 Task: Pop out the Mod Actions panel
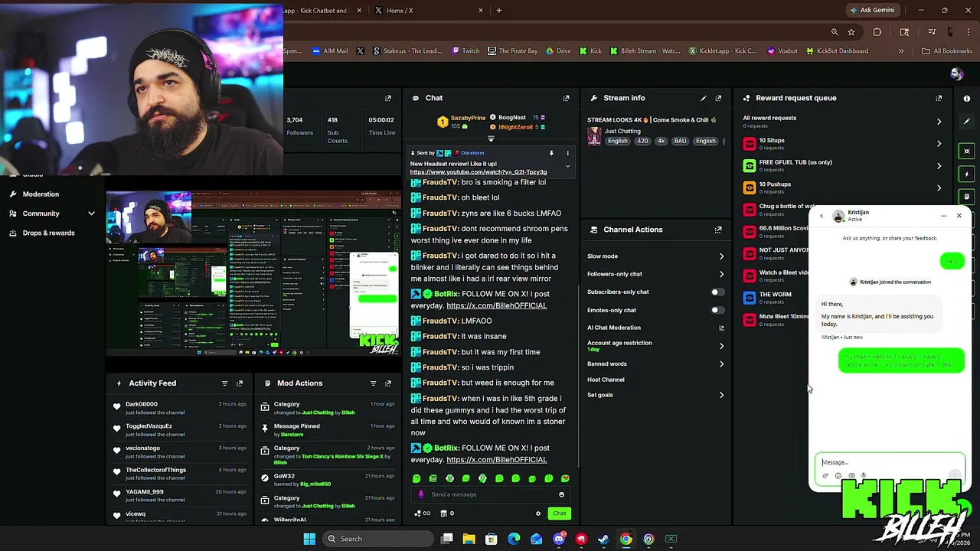point(388,383)
